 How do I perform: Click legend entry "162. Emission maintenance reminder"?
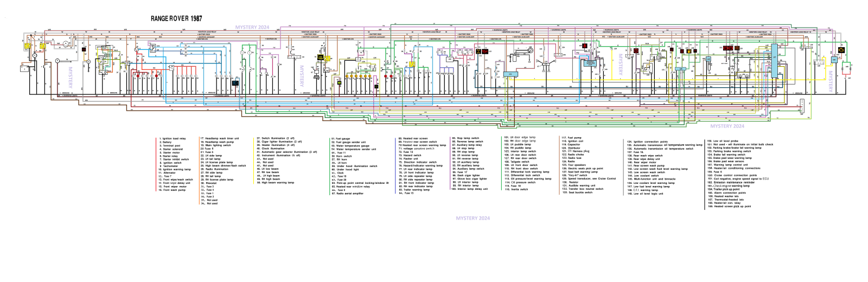click(731, 182)
